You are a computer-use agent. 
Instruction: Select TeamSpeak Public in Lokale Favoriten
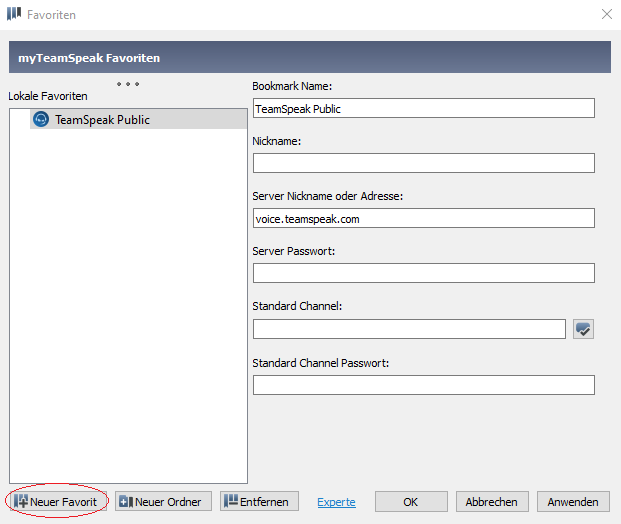(x=138, y=119)
